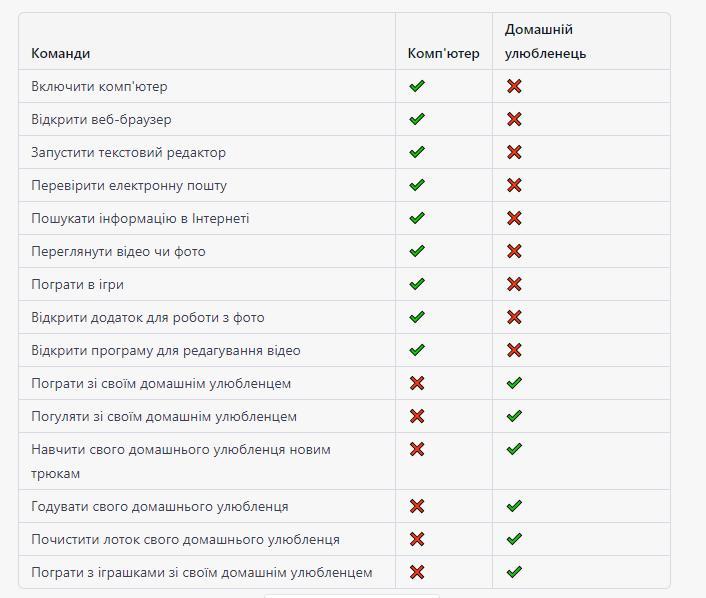
Task: Click red cross for Погуляти зі своїм улюбленцем row
Action: (x=417, y=416)
